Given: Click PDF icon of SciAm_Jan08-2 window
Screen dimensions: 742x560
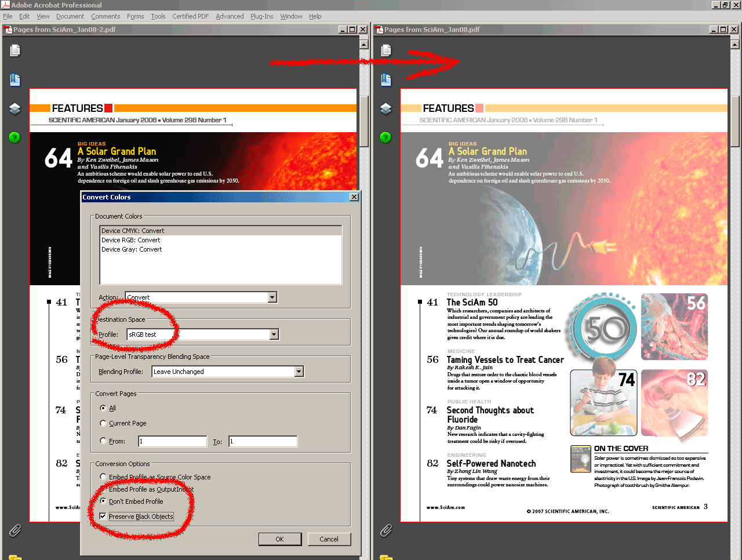Looking at the screenshot, I should (x=8, y=29).
